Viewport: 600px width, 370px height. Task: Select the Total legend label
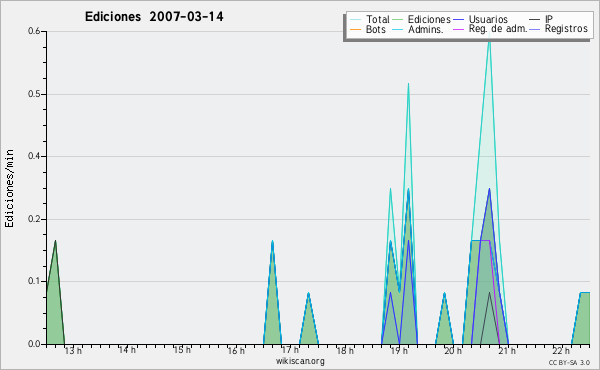(378, 19)
